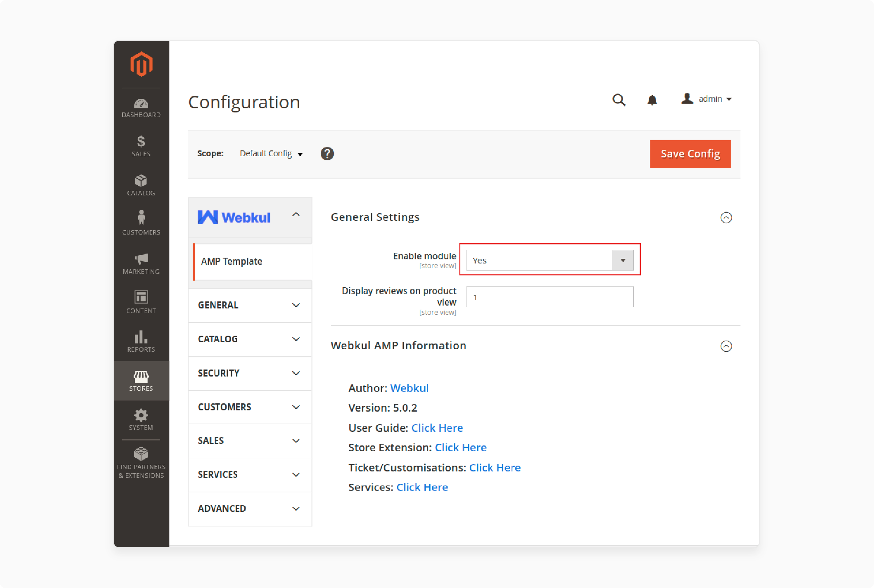Edit Display reviews input field value
The width and height of the screenshot is (874, 588).
click(x=549, y=296)
